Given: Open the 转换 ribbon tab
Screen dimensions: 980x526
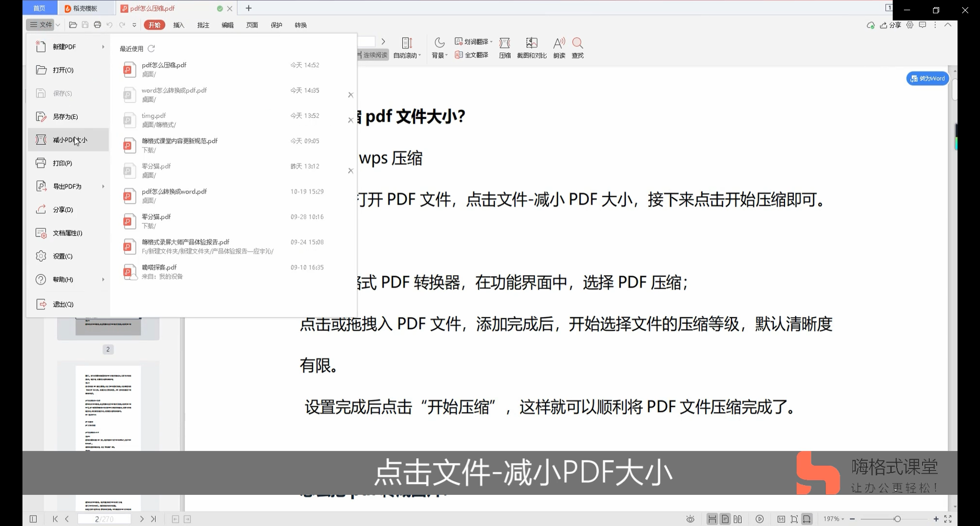Looking at the screenshot, I should tap(301, 25).
